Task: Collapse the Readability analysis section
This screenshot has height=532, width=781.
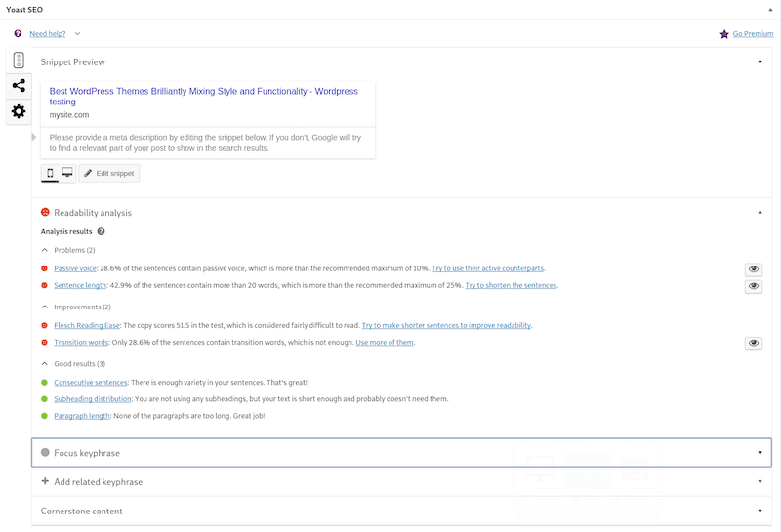Action: (760, 212)
